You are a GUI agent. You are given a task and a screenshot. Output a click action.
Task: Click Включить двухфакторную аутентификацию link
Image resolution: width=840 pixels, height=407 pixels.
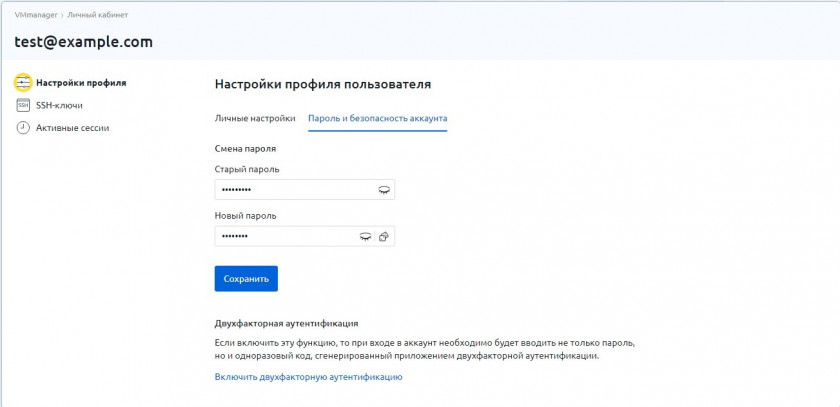(308, 377)
